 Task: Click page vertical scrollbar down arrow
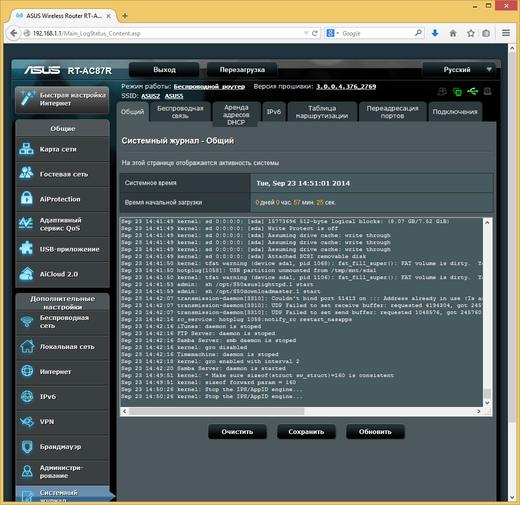click(x=513, y=498)
